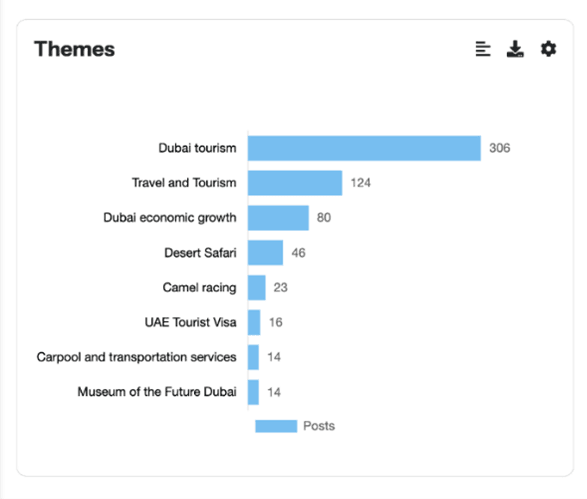Open Themes widget settings gear
This screenshot has width=587, height=499.
548,49
